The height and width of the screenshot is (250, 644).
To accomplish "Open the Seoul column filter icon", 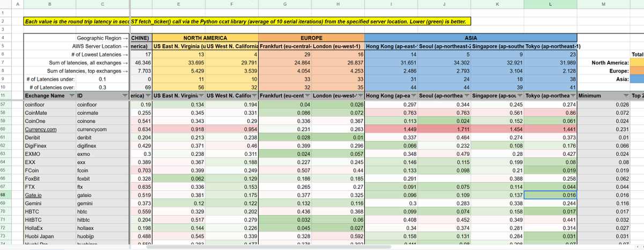I will tap(466, 95).
